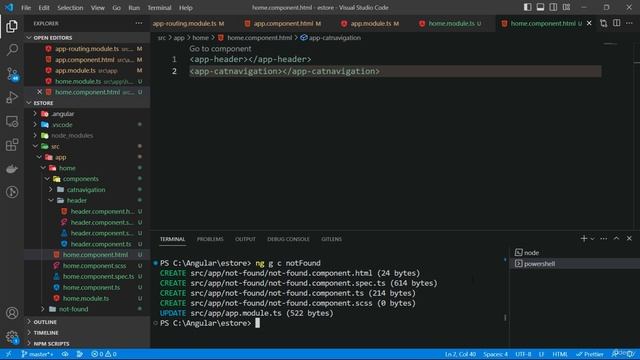640x360 pixels.
Task: Click Explorer more actions ellipsis
Action: coord(139,23)
